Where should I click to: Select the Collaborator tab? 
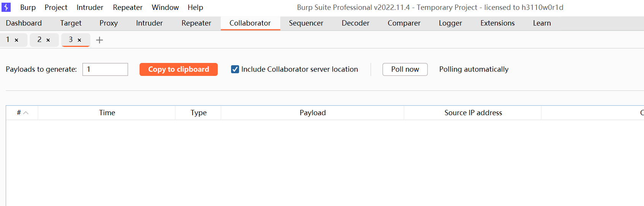coord(250,23)
